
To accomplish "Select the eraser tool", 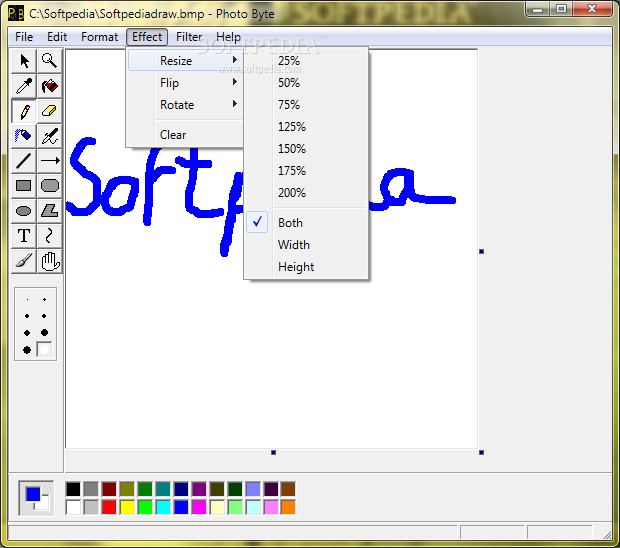I will 49,111.
